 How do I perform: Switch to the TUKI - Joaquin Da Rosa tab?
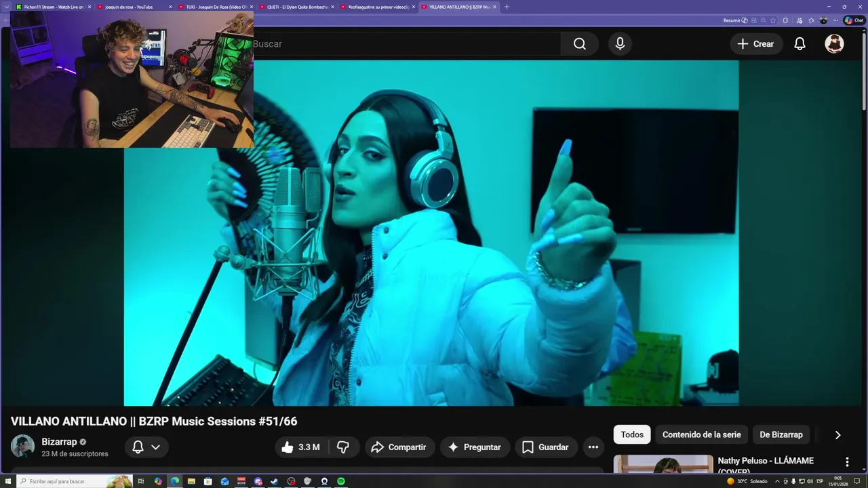coord(216,7)
